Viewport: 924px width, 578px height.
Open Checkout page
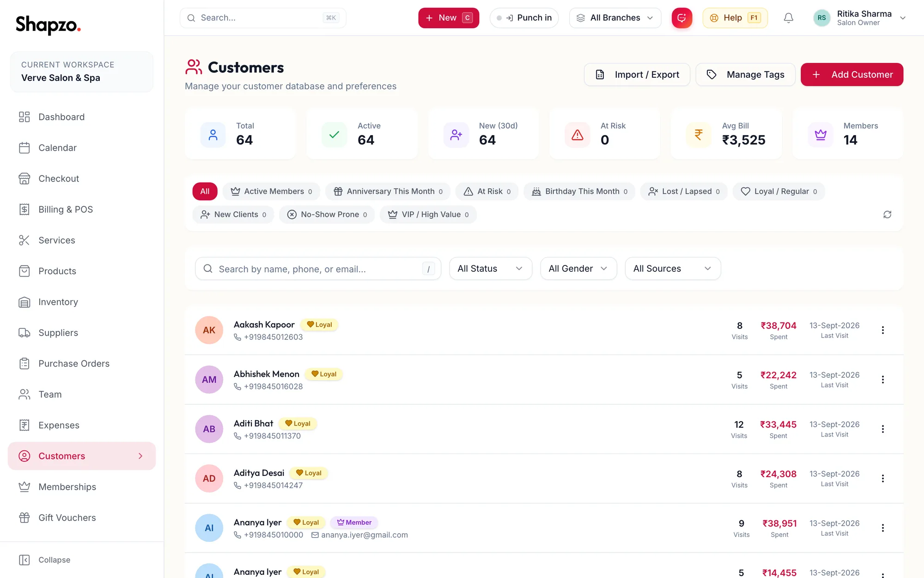pyautogui.click(x=82, y=178)
